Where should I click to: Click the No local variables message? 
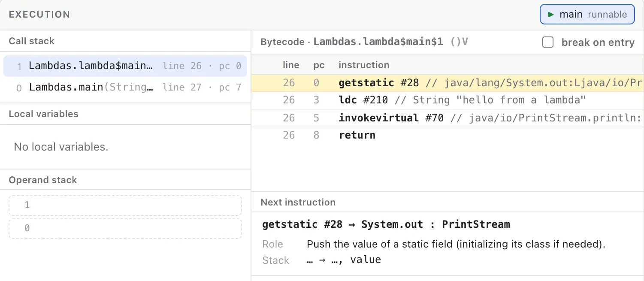pos(61,147)
